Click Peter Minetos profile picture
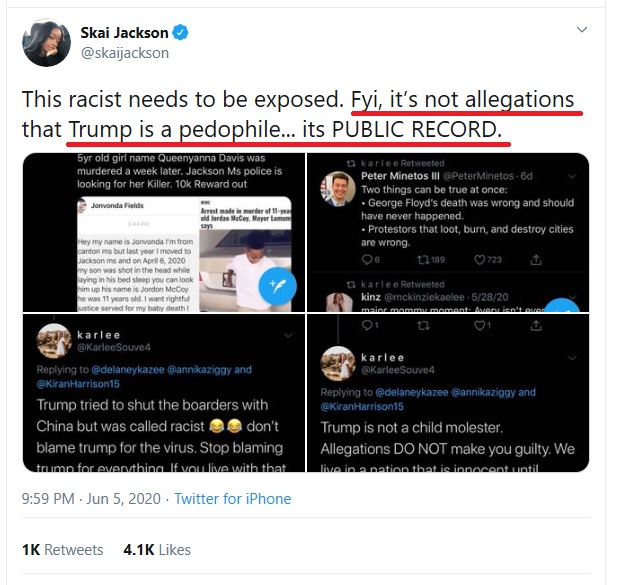 (338, 189)
